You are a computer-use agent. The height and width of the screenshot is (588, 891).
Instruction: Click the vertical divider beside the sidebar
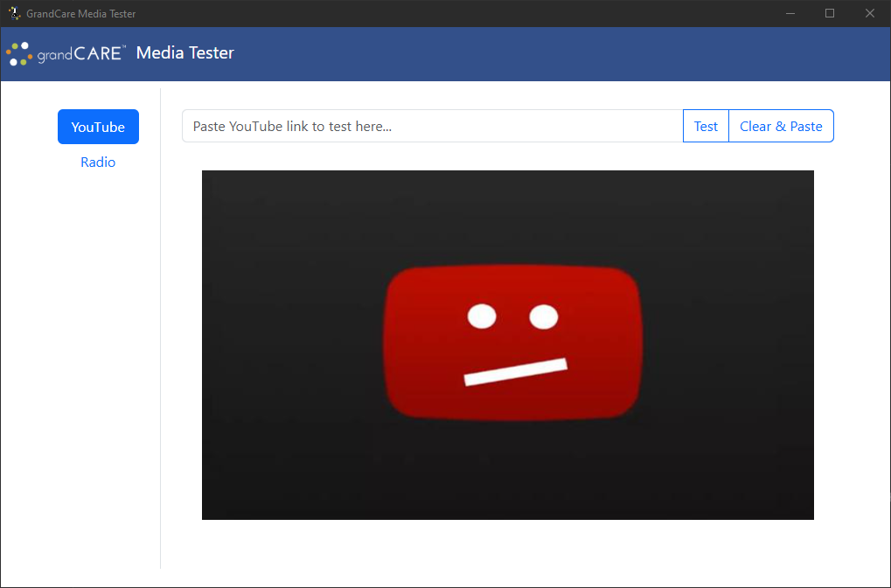point(161,349)
